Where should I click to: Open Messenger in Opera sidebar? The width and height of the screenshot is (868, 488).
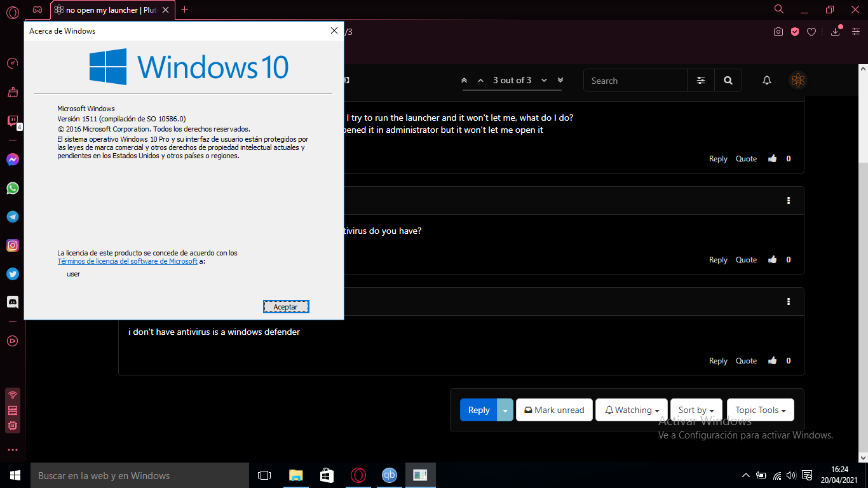[12, 159]
